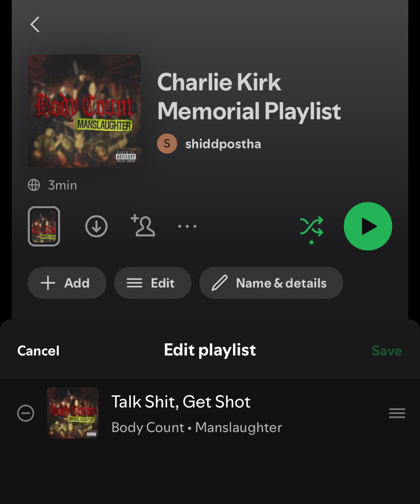Go back using the left chevron arrow
Screen dimensions: 420x504
click(35, 25)
